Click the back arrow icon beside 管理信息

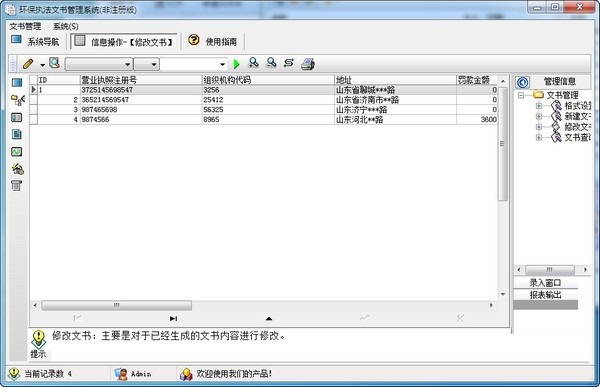[x=522, y=82]
